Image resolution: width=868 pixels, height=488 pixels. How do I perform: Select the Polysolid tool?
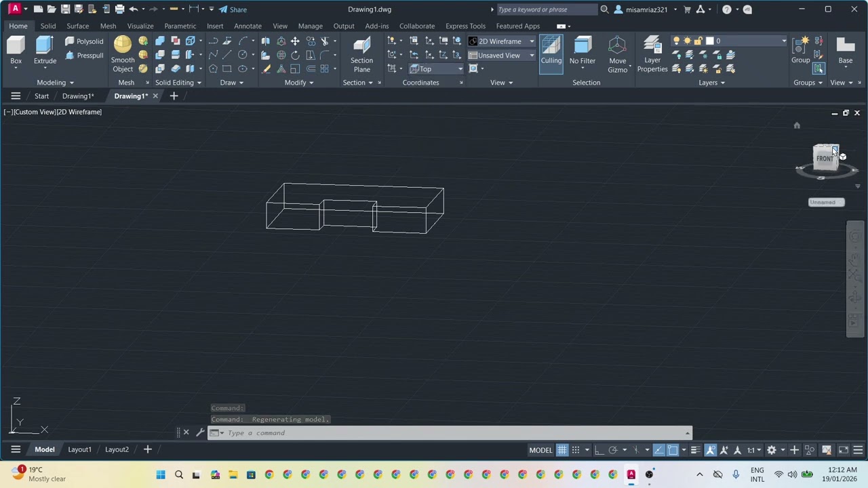point(84,41)
